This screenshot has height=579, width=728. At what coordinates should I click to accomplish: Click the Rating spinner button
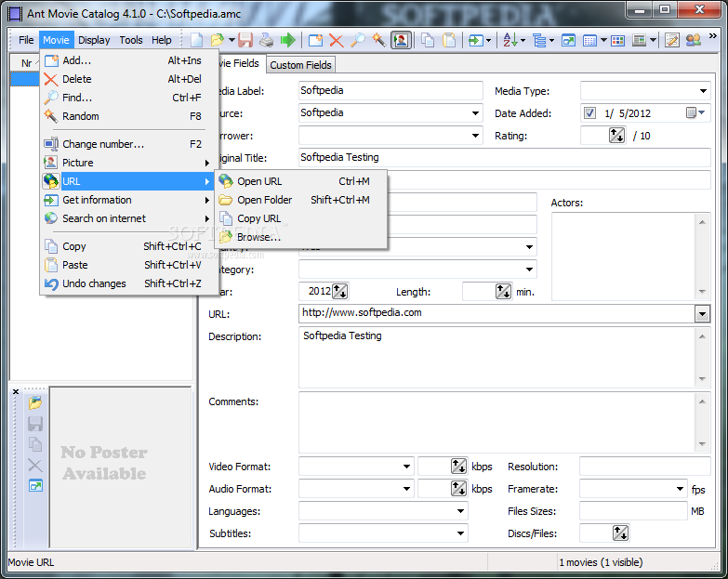coord(616,136)
